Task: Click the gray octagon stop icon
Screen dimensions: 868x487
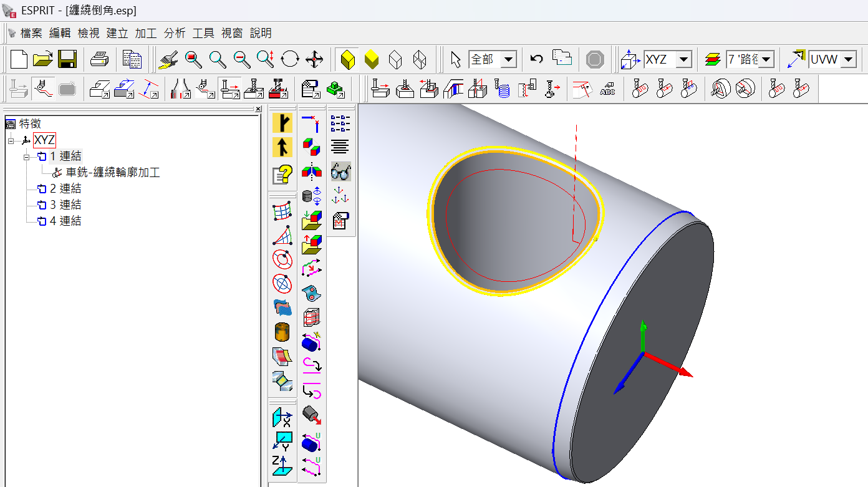Action: (x=595, y=59)
